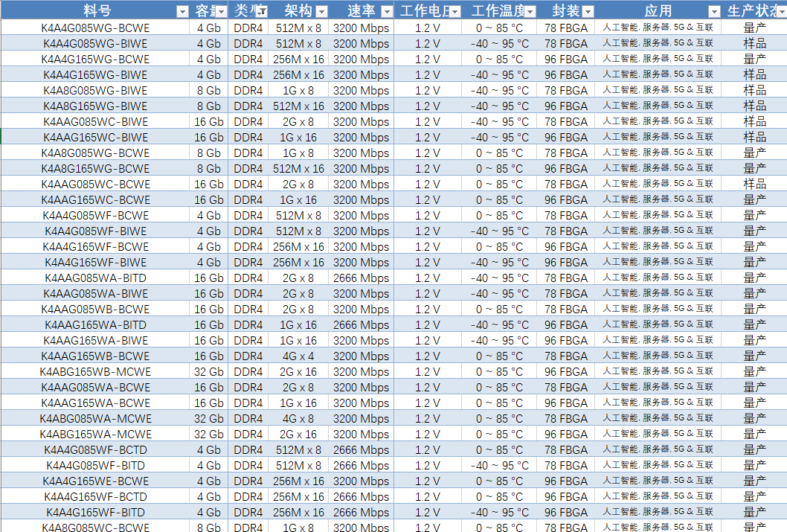Click 应用 cell in K4A4G165WF-BCTD row
The image size is (787, 532).
[658, 496]
